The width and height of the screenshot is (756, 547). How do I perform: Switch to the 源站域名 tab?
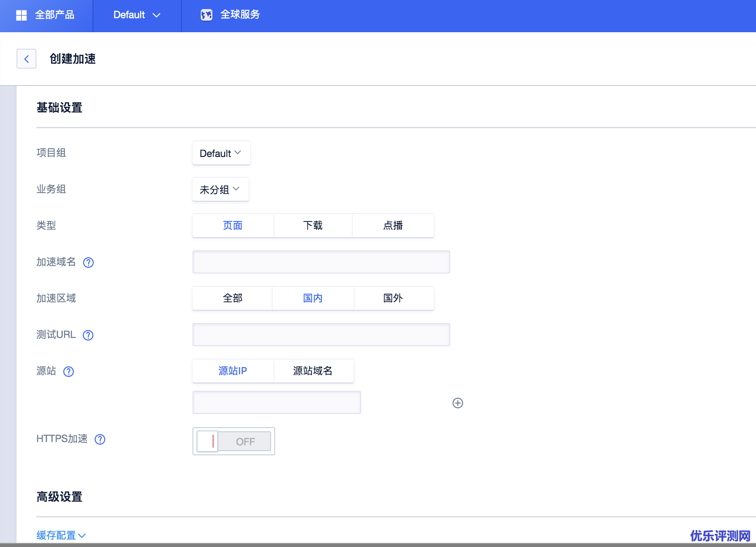(313, 371)
